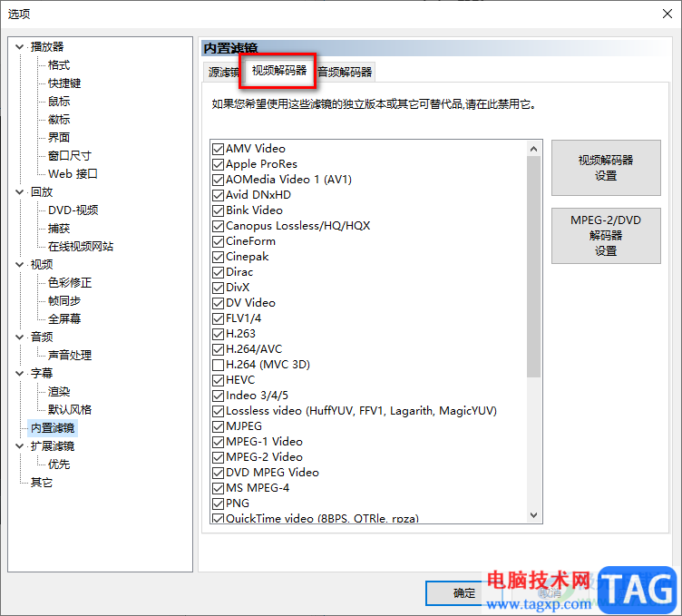Collapse the 播放器 tree node

click(20, 46)
